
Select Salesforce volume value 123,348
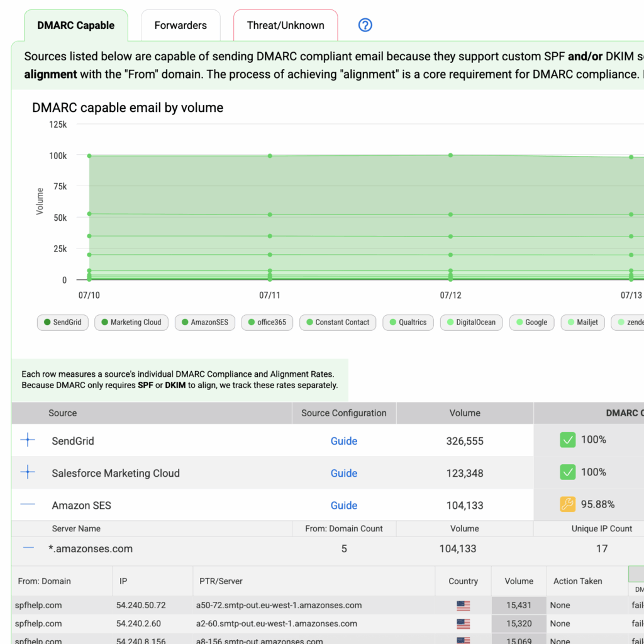coord(465,473)
